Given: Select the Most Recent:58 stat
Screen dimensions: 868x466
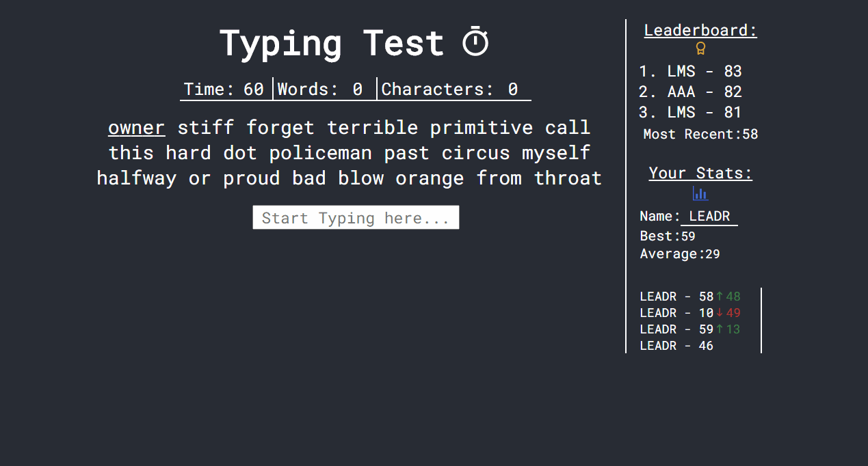Looking at the screenshot, I should (700, 134).
